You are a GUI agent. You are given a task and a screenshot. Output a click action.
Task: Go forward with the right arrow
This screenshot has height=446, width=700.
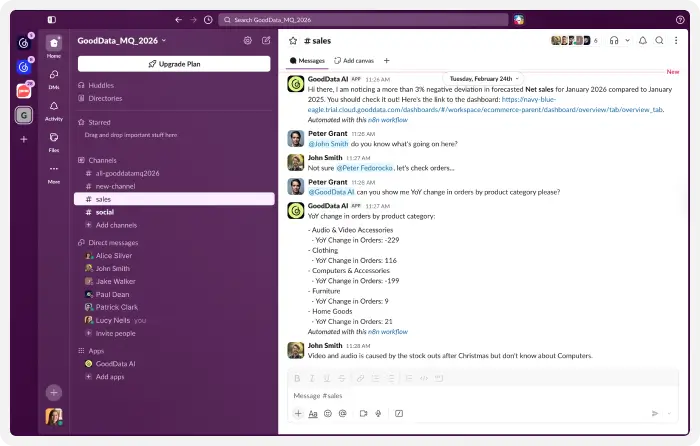pyautogui.click(x=193, y=20)
